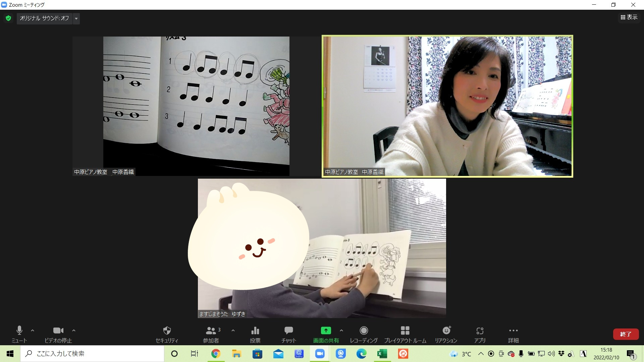This screenshot has height=362, width=644.
Task: Click the red End (終了) button
Action: [626, 334]
